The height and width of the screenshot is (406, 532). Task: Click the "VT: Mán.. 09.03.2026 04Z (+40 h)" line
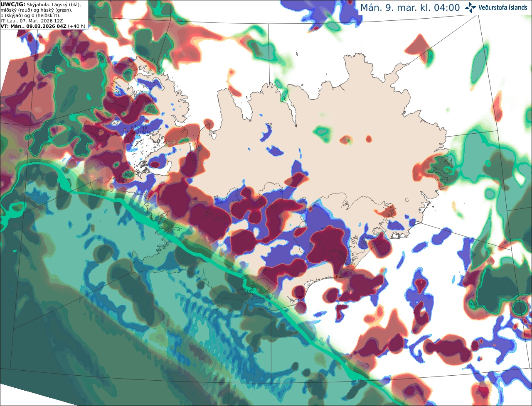tap(43, 26)
